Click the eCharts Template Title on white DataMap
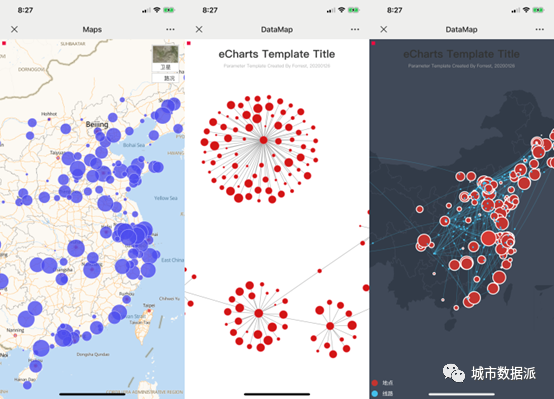 click(x=277, y=54)
